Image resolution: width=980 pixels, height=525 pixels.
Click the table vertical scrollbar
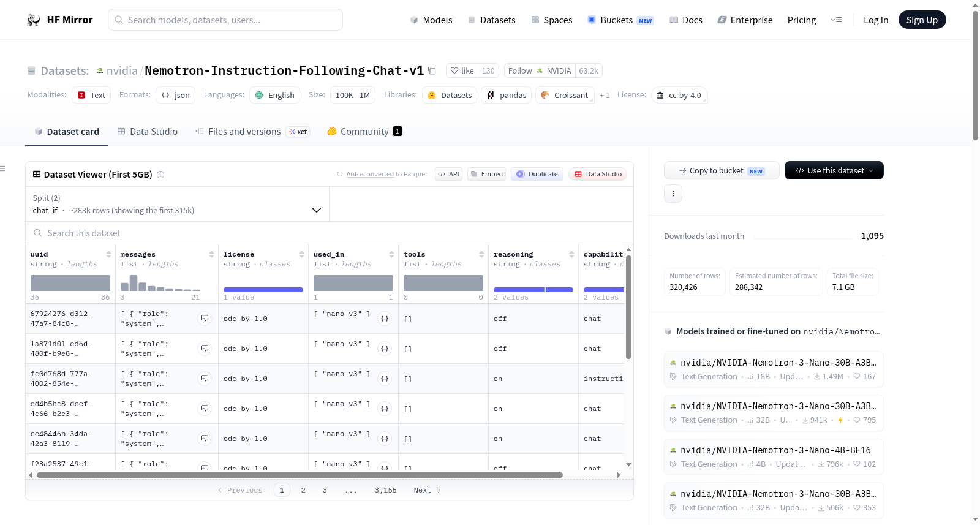[628, 306]
